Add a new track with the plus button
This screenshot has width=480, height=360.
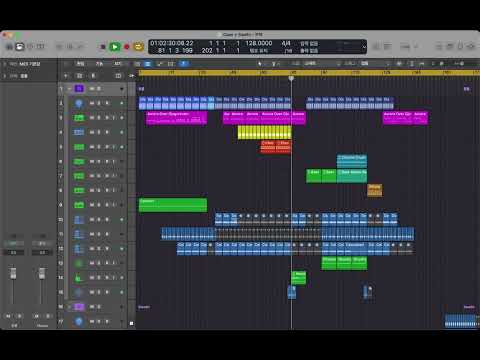[66, 76]
